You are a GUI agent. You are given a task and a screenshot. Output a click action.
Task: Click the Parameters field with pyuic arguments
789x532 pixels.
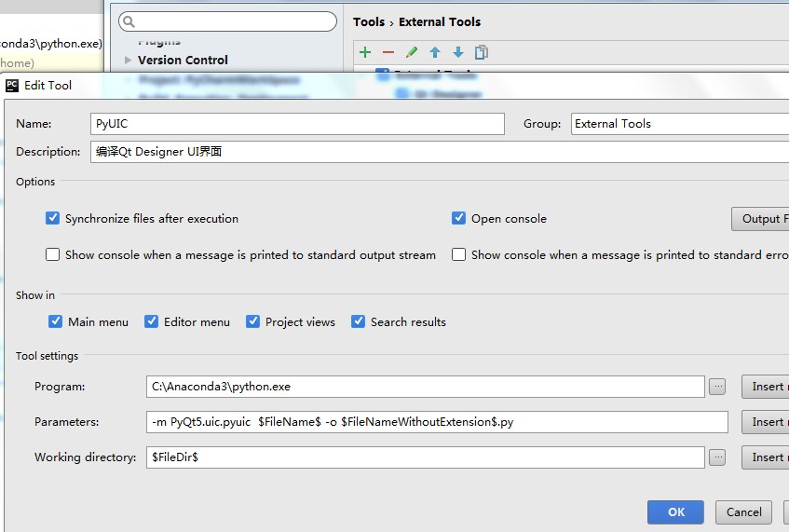[437, 422]
